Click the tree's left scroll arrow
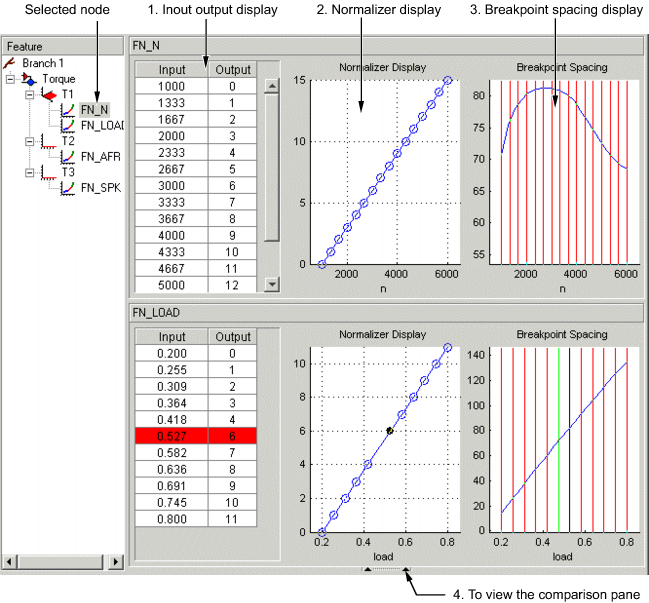The image size is (649, 603). pos(9,562)
